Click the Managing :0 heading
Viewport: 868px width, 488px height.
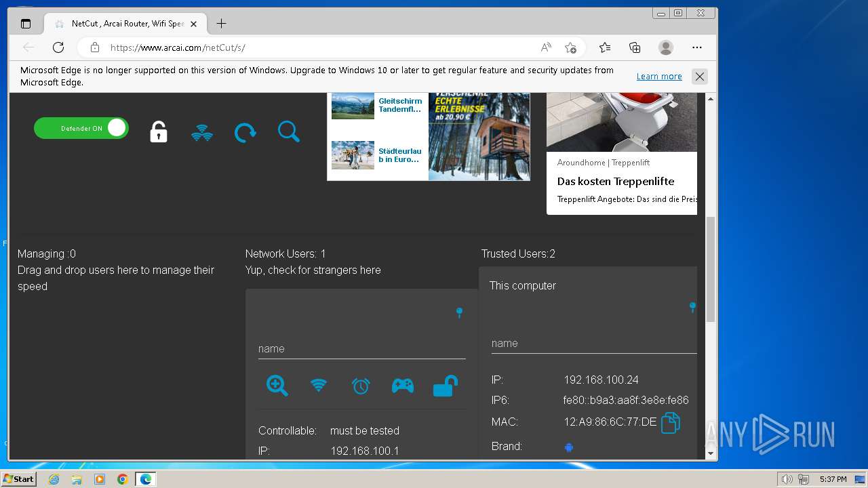click(x=47, y=254)
